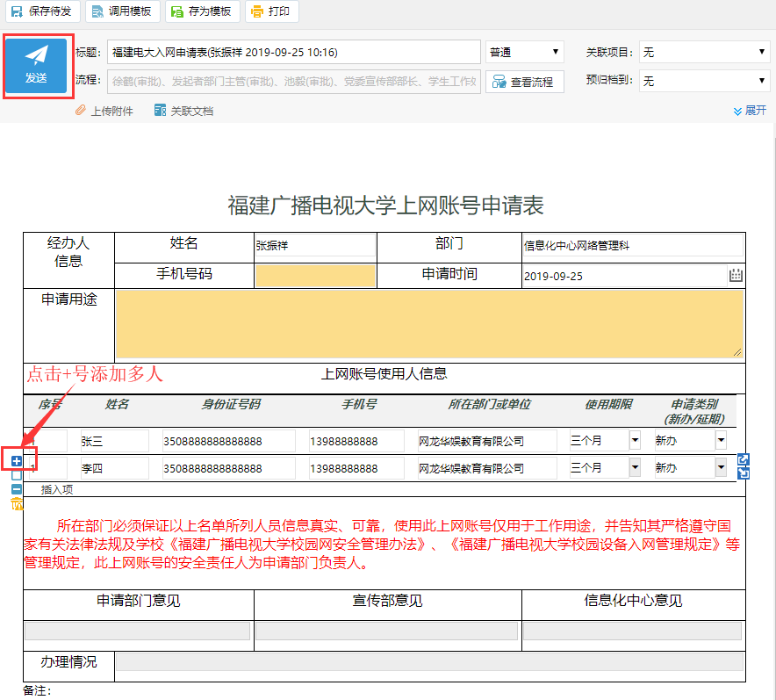Click the import arrow icon right of table

[x=744, y=474]
